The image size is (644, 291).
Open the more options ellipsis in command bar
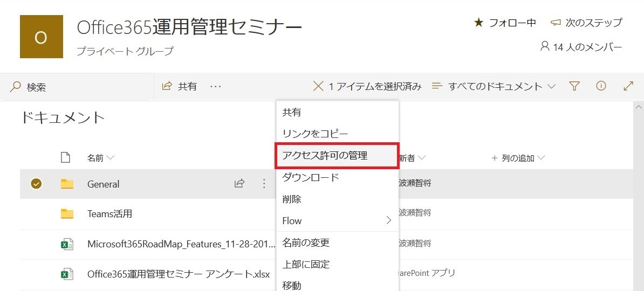[x=216, y=87]
